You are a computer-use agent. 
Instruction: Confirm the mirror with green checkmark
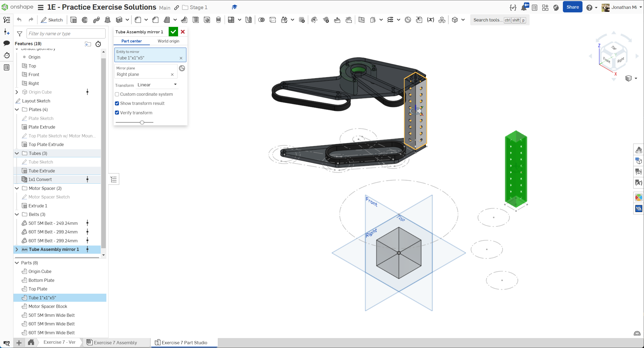173,32
